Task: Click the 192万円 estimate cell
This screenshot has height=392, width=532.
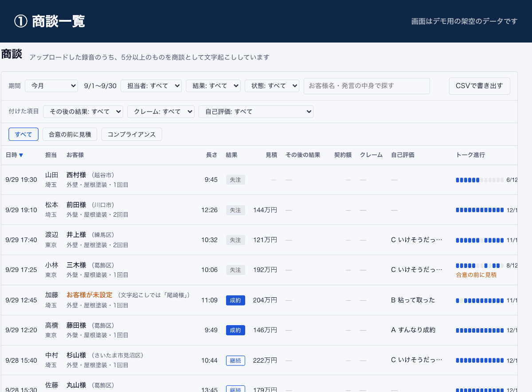Action: click(x=265, y=270)
